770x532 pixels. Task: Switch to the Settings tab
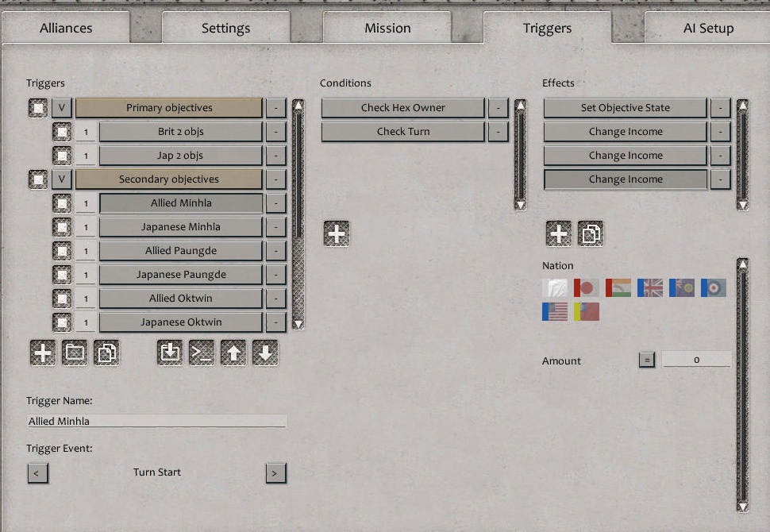coord(226,28)
